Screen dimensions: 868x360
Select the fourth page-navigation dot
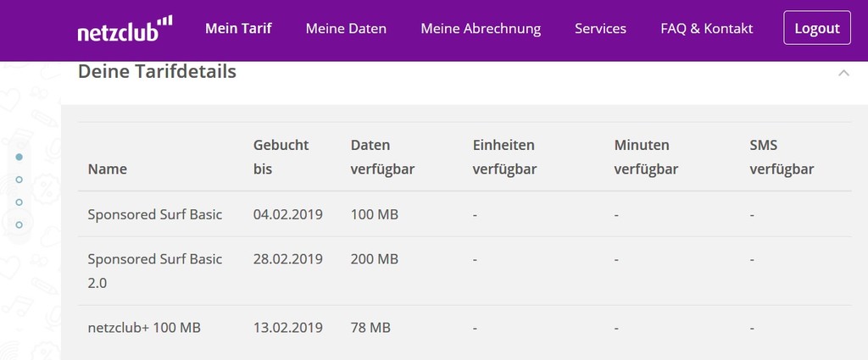pos(19,225)
